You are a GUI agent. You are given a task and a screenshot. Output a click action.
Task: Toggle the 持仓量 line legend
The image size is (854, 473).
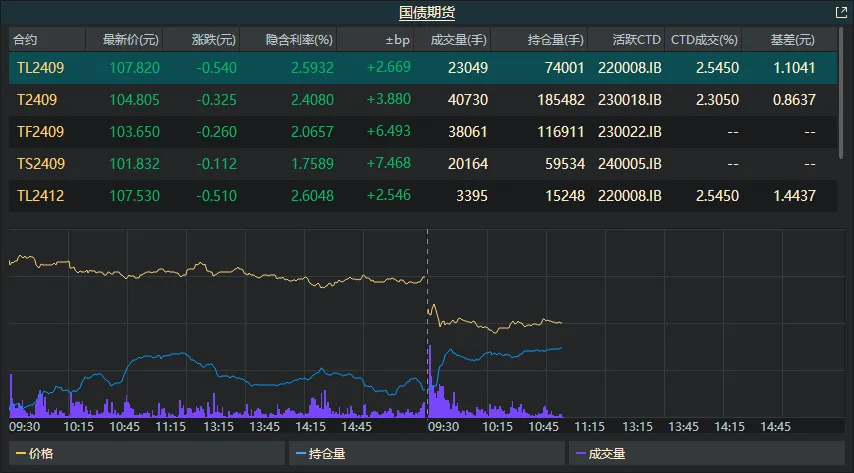(321, 454)
